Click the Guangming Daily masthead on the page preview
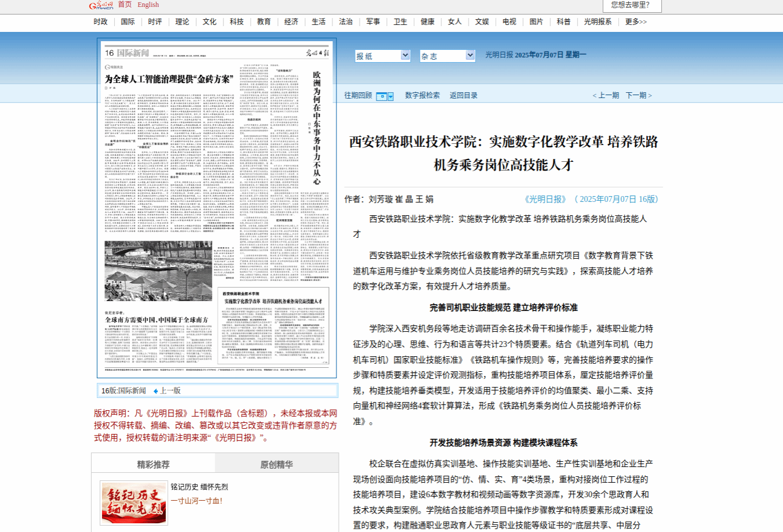 [317, 53]
